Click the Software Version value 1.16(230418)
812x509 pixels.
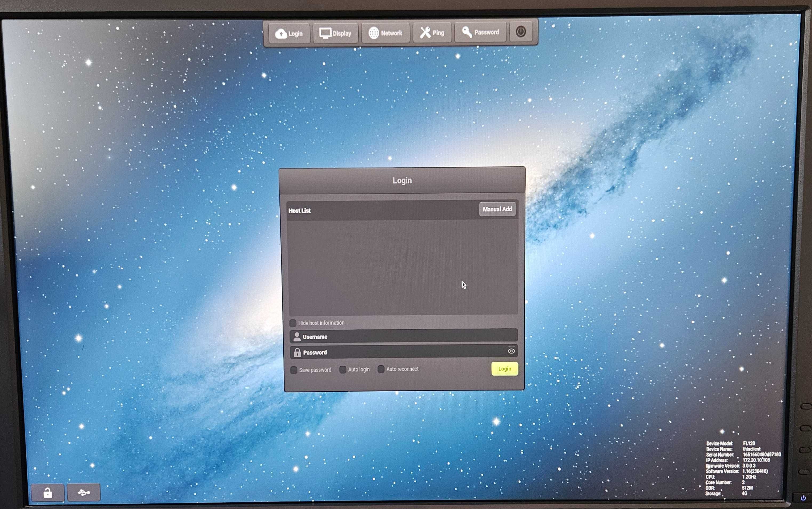755,471
